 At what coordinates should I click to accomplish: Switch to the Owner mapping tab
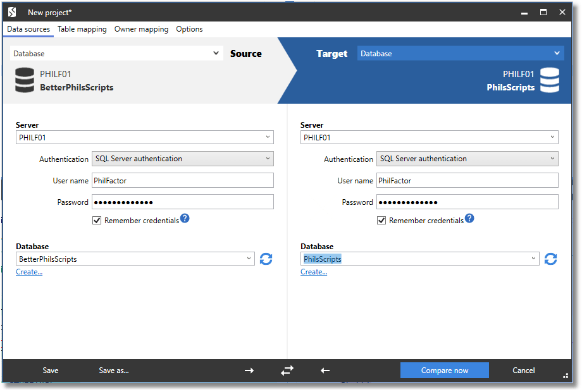tap(142, 29)
